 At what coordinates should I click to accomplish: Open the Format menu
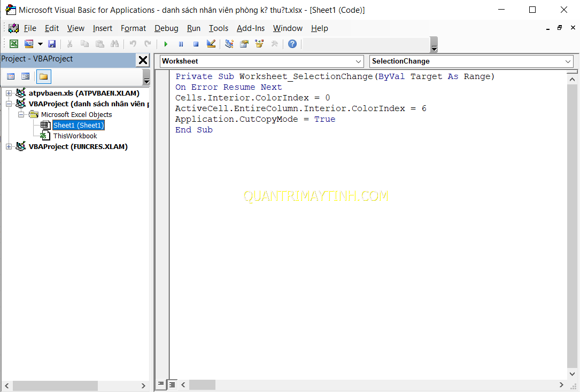pyautogui.click(x=133, y=28)
